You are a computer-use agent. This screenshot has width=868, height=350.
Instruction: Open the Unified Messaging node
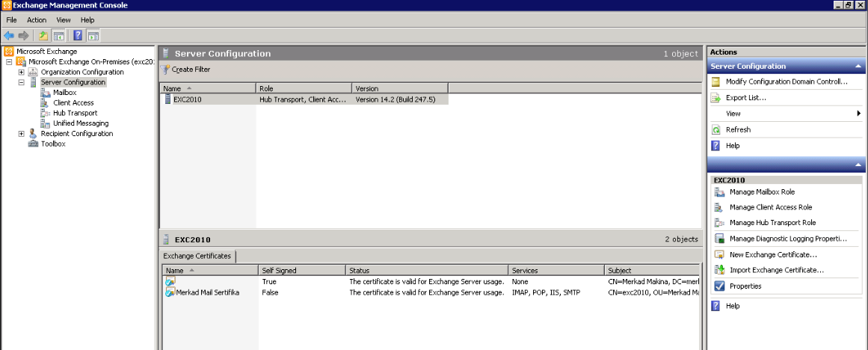[81, 123]
